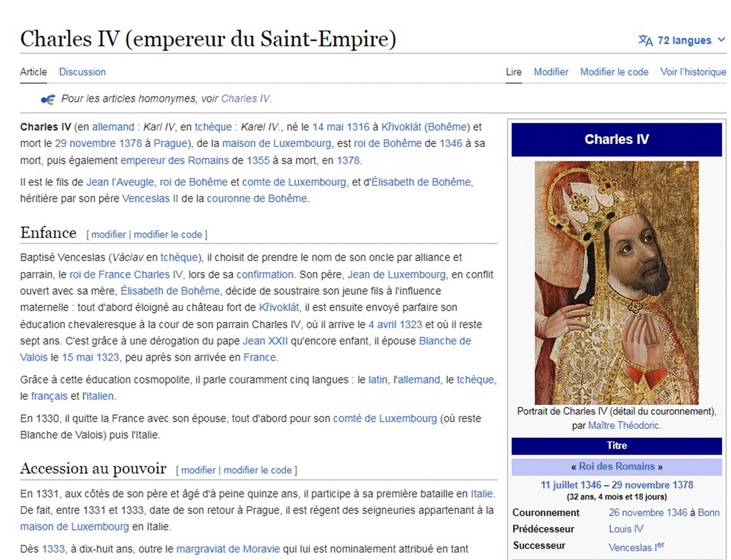Click modifier le code next to Enfance
The width and height of the screenshot is (731, 560).
168,235
